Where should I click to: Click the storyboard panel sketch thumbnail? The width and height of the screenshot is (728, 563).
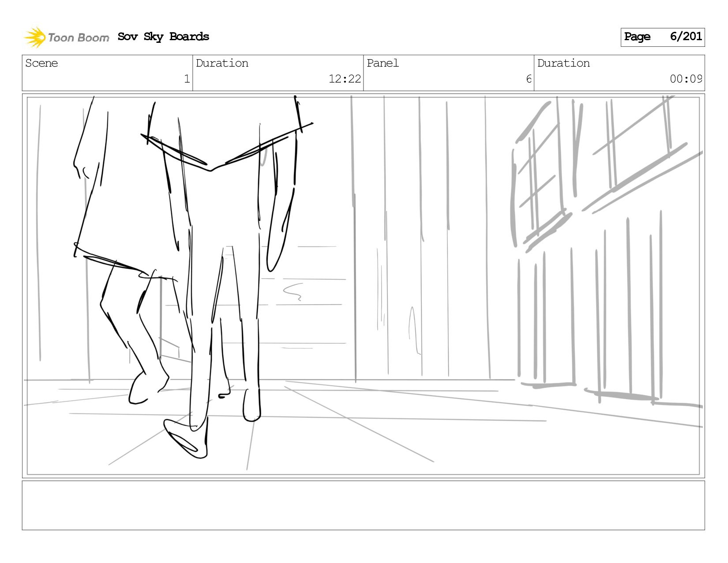click(364, 286)
